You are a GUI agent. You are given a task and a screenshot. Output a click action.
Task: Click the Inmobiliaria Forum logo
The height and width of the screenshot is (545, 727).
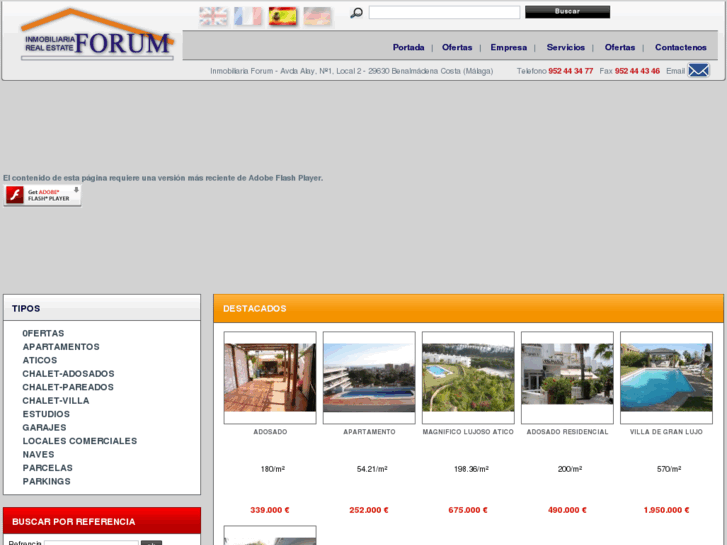click(x=97, y=35)
